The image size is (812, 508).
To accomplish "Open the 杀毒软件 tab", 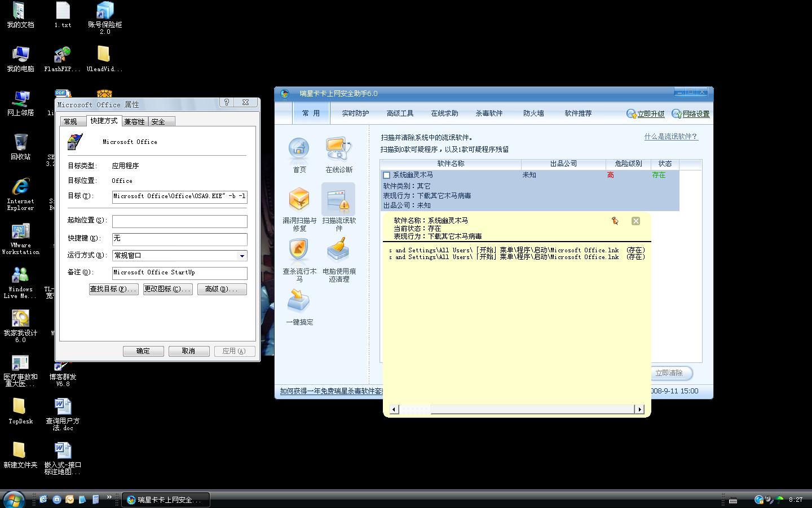I will [489, 113].
